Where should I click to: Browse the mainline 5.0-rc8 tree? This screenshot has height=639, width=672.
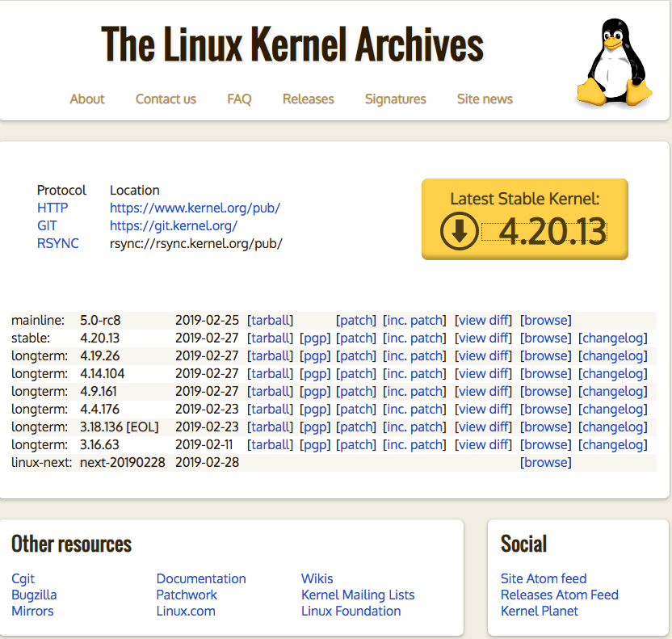tap(545, 320)
